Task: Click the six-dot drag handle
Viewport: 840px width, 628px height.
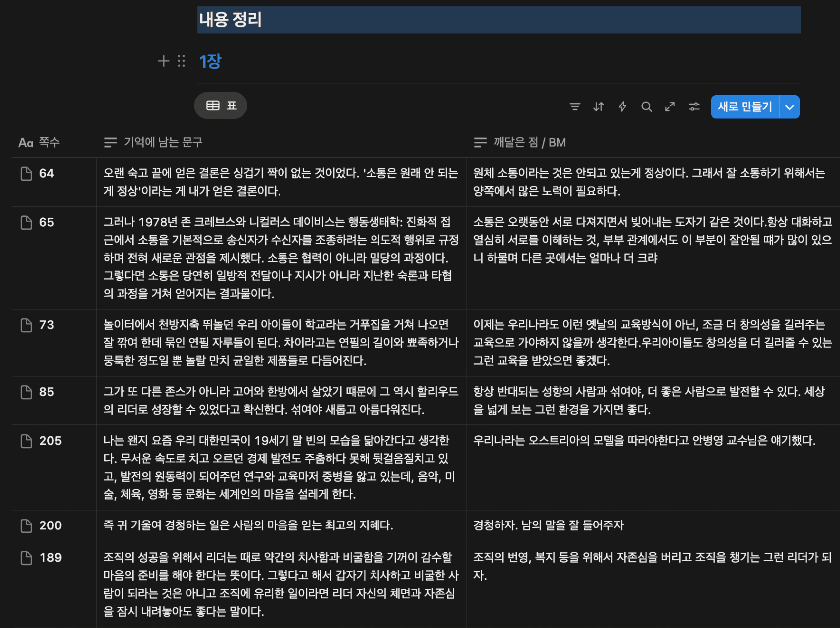Action: click(x=181, y=61)
